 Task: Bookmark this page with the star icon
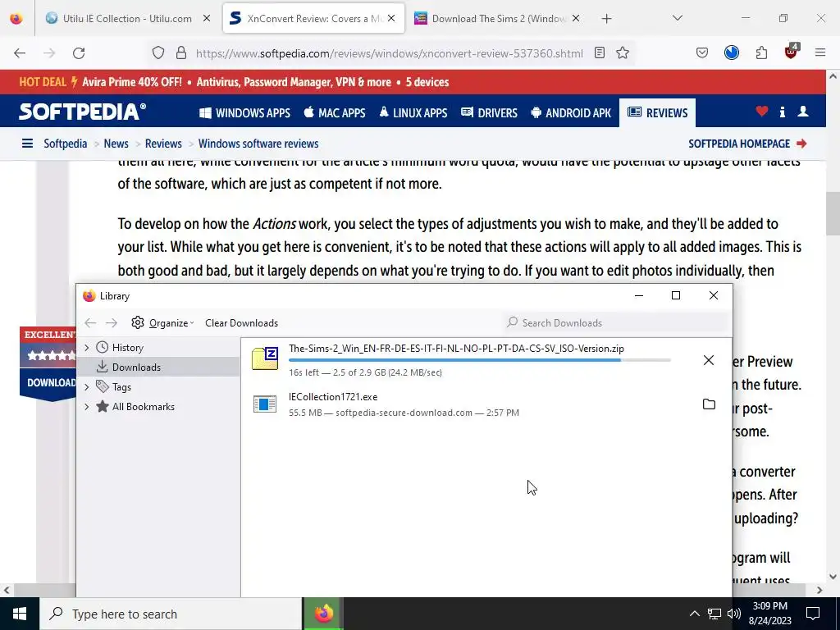pyautogui.click(x=623, y=53)
